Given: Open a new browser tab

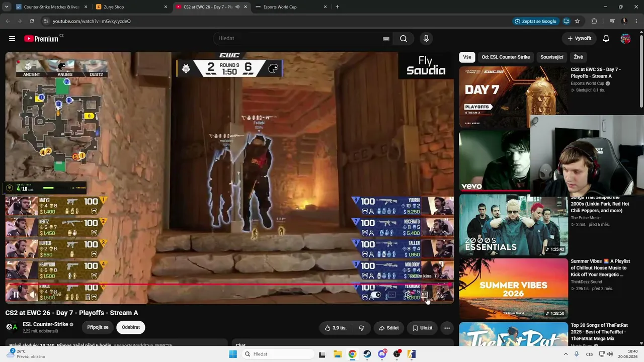Looking at the screenshot, I should click(337, 7).
